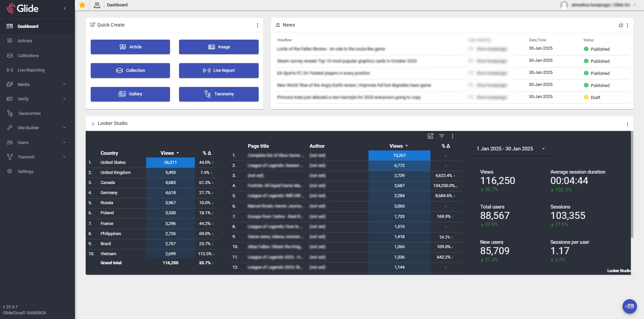Select the Transmit sidebar icon
This screenshot has width=644, height=319.
pos(9,157)
